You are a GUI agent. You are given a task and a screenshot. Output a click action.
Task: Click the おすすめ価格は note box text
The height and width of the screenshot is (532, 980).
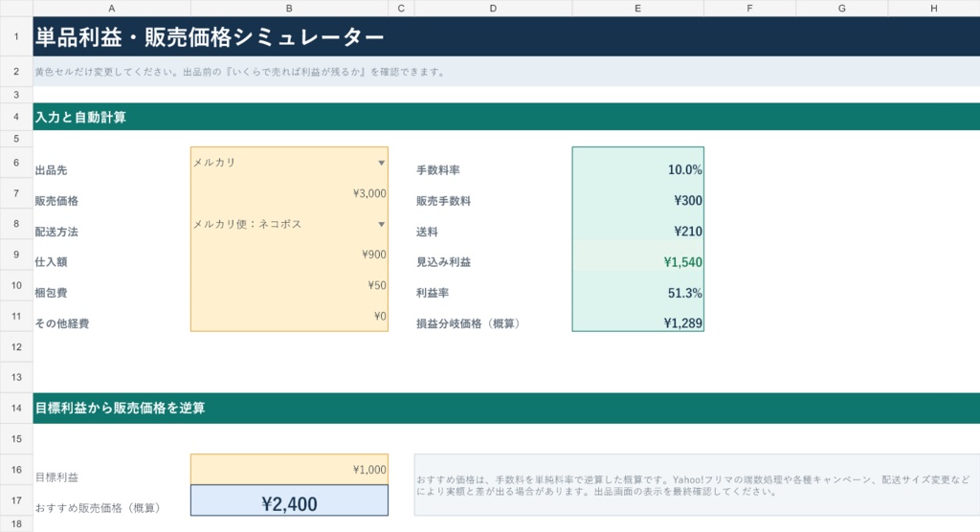pos(694,486)
